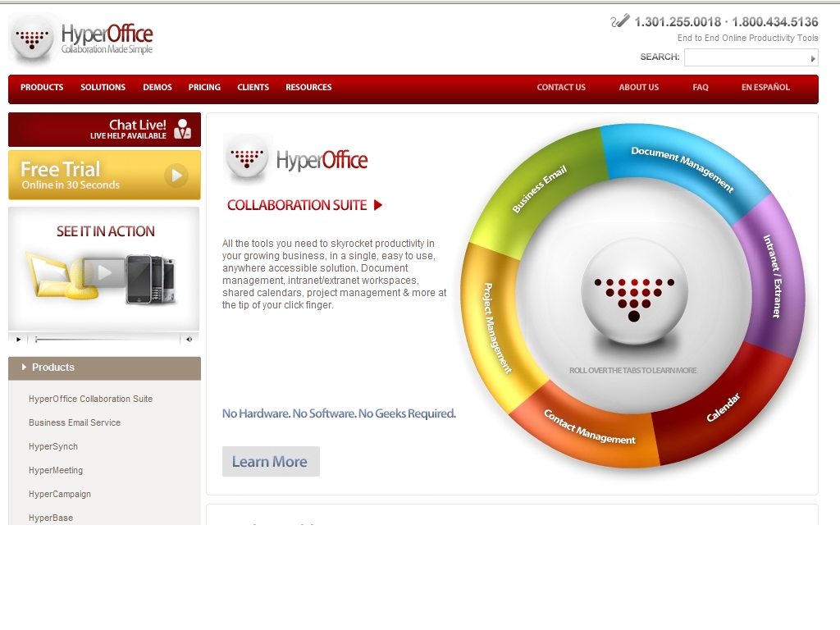
Task: Open the Demos menu
Action: (157, 87)
